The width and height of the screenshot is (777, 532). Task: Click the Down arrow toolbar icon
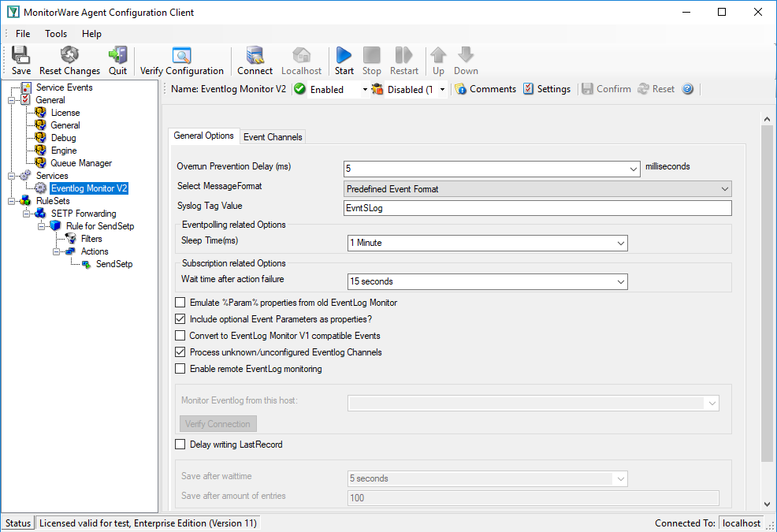point(466,61)
